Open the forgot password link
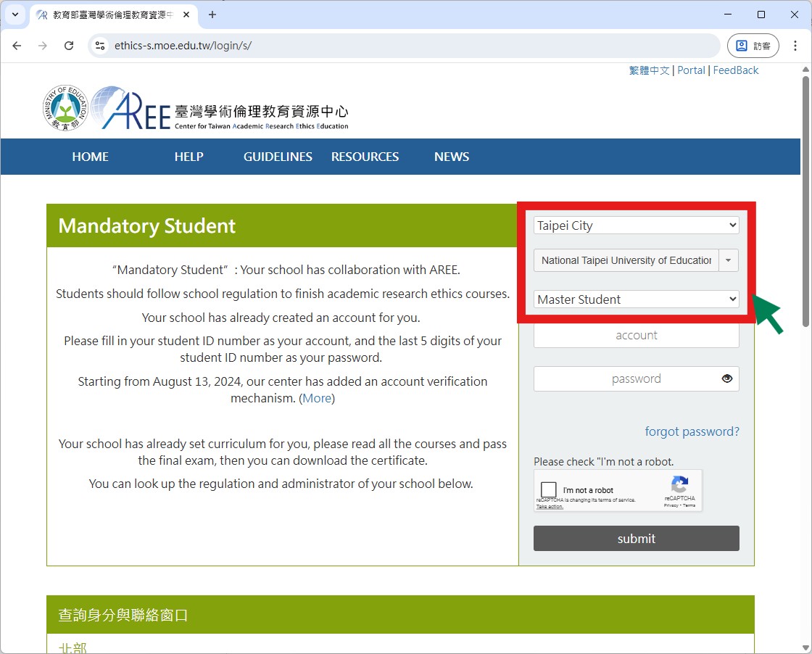The image size is (812, 654). (692, 431)
